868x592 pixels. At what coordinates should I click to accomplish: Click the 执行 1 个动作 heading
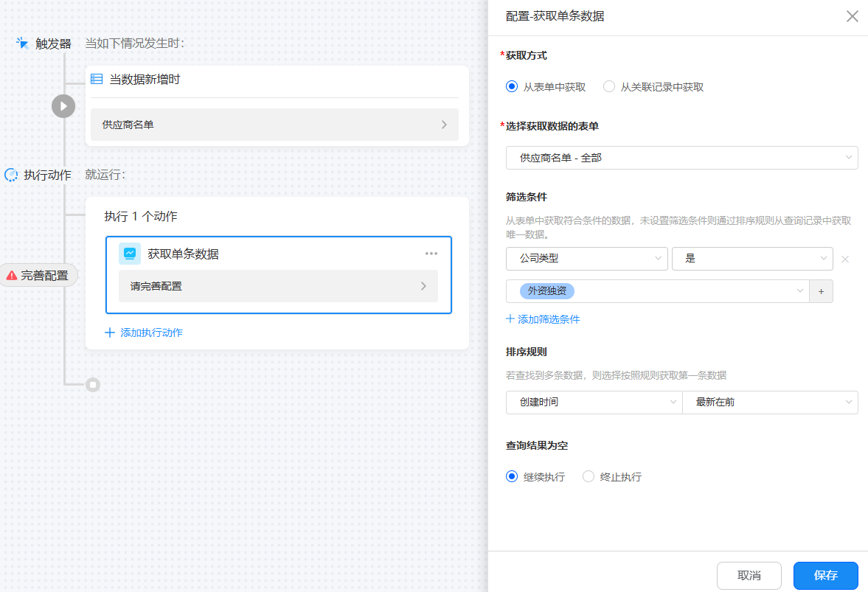[x=141, y=216]
